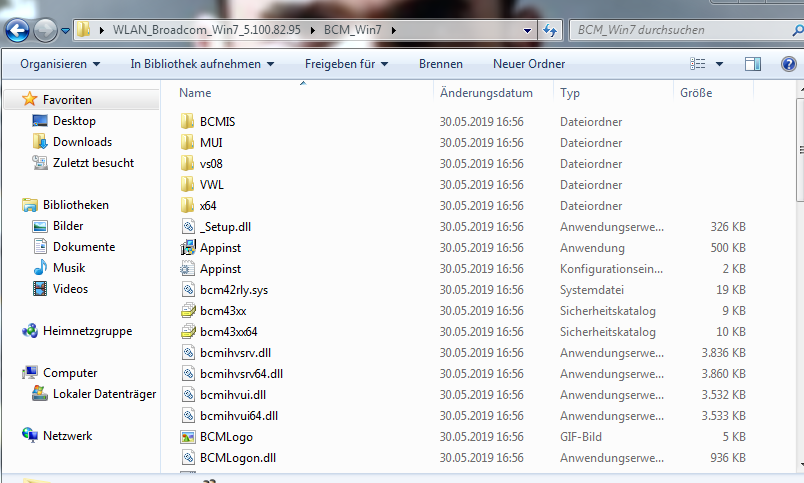Select Netzwerk in the navigation pane

point(67,436)
